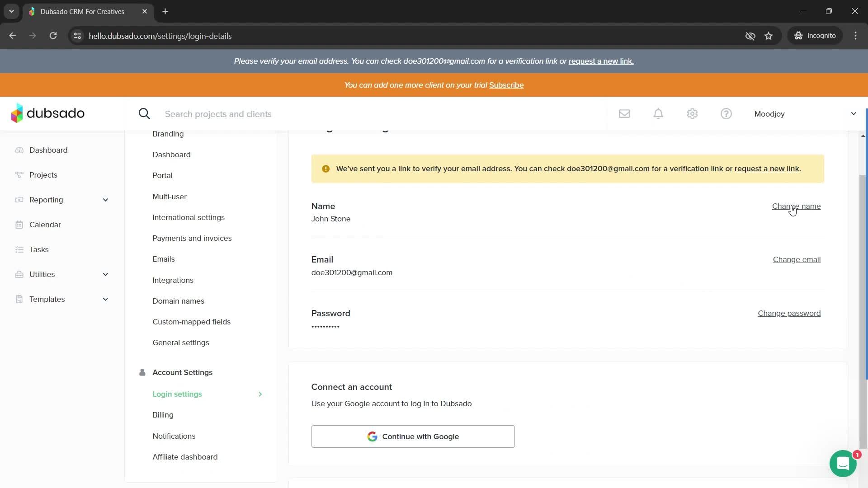Close the Dubsado CRM tab
The width and height of the screenshot is (868, 488).
click(x=145, y=11)
